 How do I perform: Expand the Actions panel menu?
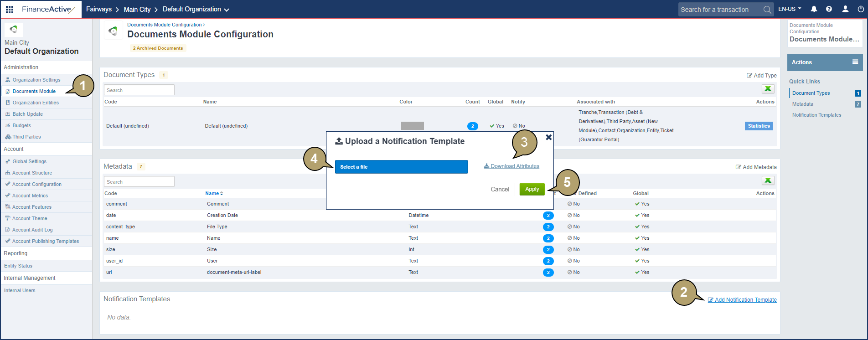pyautogui.click(x=855, y=62)
